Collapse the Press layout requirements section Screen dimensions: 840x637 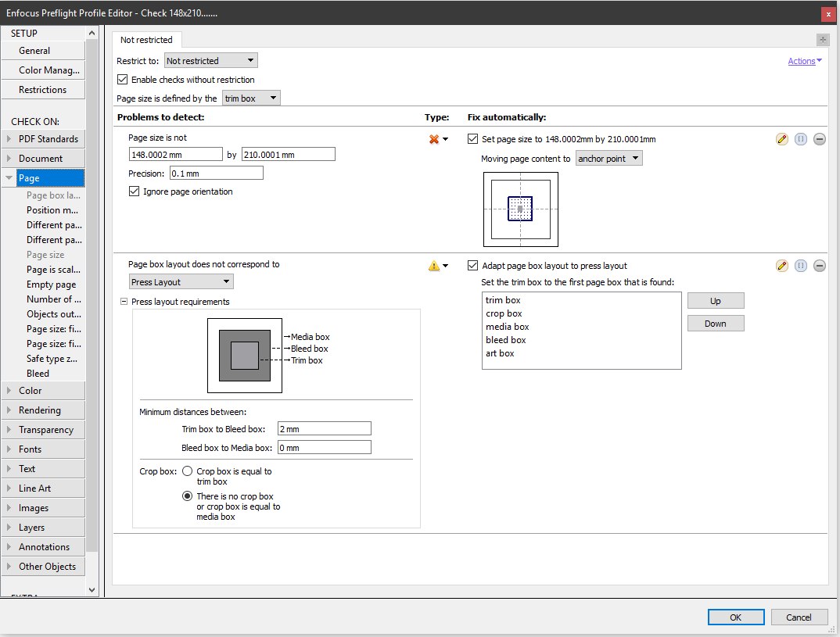(x=124, y=302)
